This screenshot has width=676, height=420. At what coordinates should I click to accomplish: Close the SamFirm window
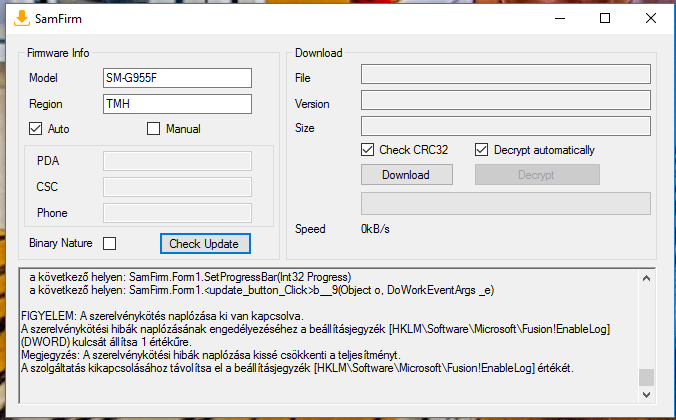click(x=651, y=18)
